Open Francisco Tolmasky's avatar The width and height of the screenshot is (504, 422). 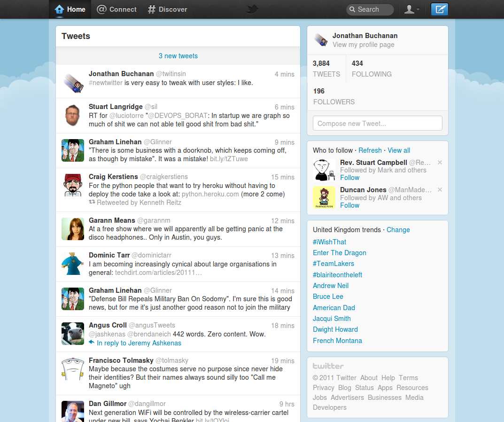[73, 368]
